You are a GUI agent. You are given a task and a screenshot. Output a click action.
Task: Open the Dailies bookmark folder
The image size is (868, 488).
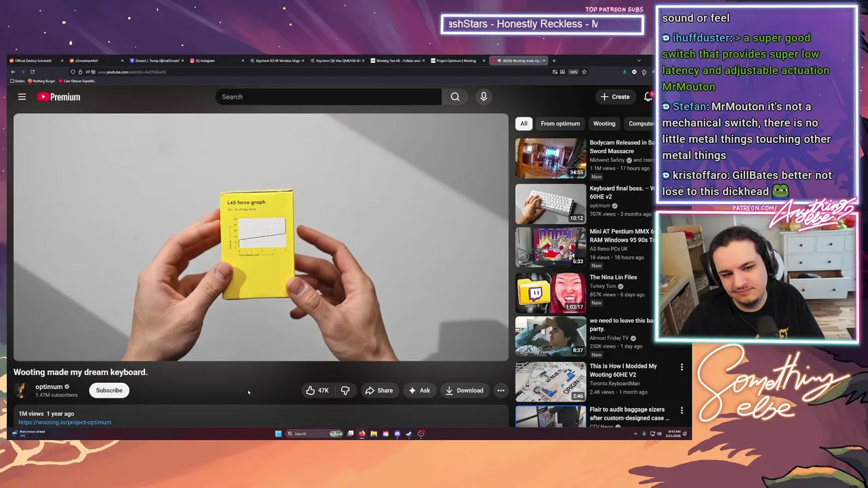pyautogui.click(x=18, y=81)
